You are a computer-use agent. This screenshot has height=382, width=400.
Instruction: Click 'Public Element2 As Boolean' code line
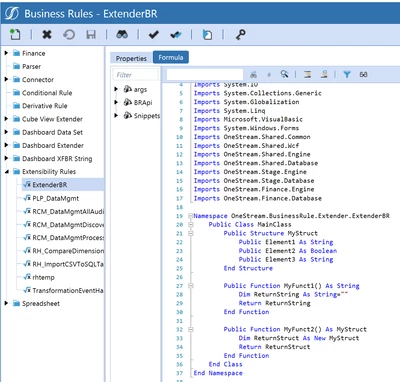click(x=288, y=251)
